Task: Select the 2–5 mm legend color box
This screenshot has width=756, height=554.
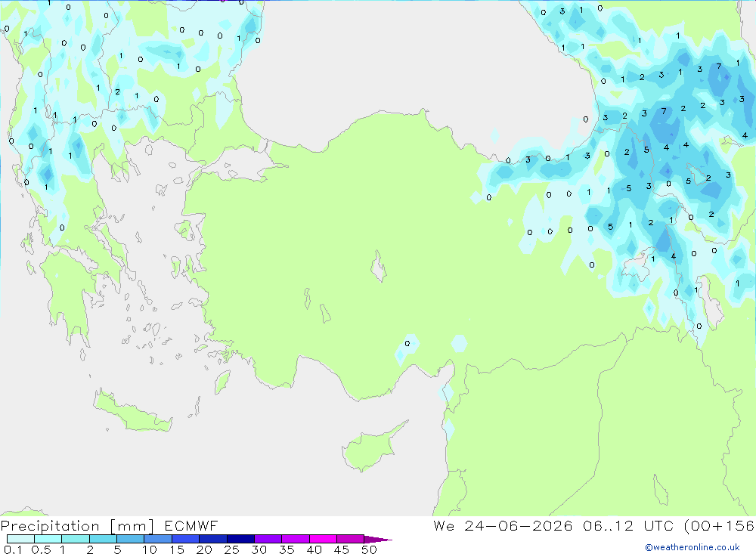Action: [x=103, y=539]
